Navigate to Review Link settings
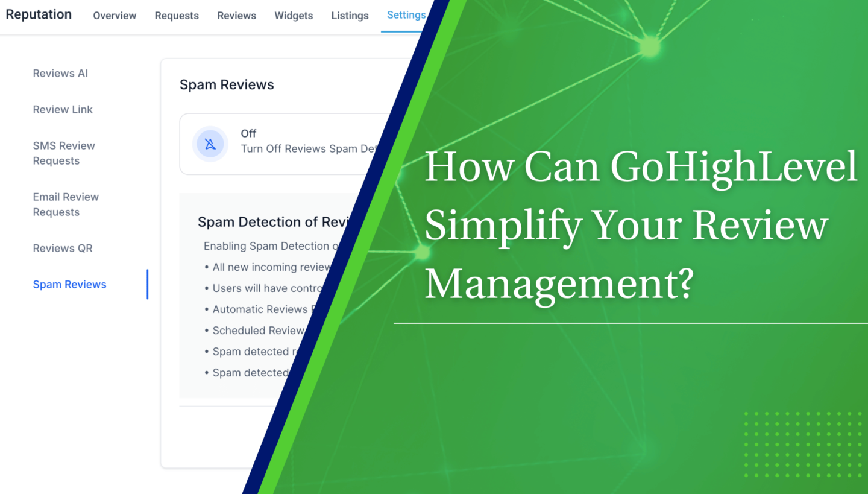 tap(63, 109)
